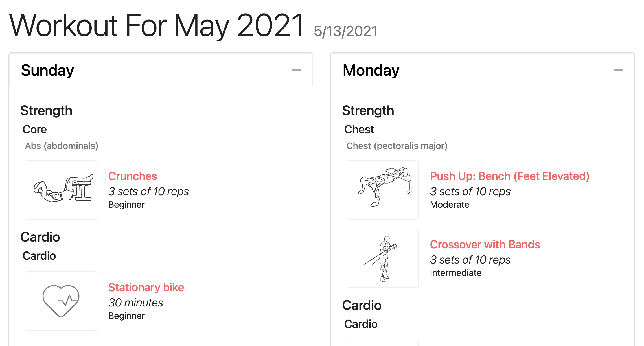Collapse the Sunday workout panel
Screen dimensions: 644x346
[296, 69]
